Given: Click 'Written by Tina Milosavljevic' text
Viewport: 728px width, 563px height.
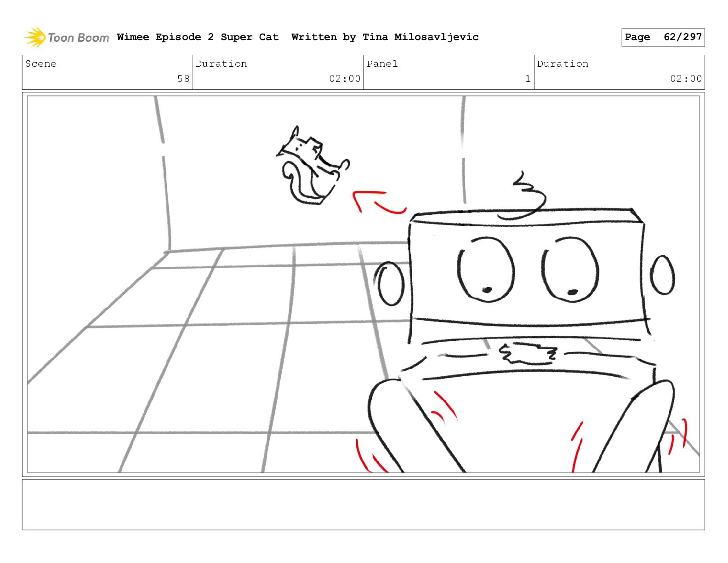Looking at the screenshot, I should (385, 37).
